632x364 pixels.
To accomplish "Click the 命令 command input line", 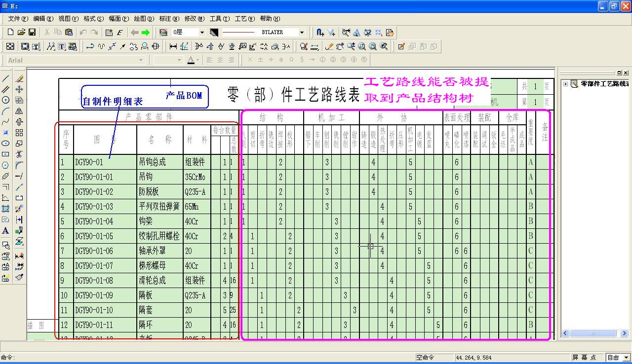I will point(197,358).
